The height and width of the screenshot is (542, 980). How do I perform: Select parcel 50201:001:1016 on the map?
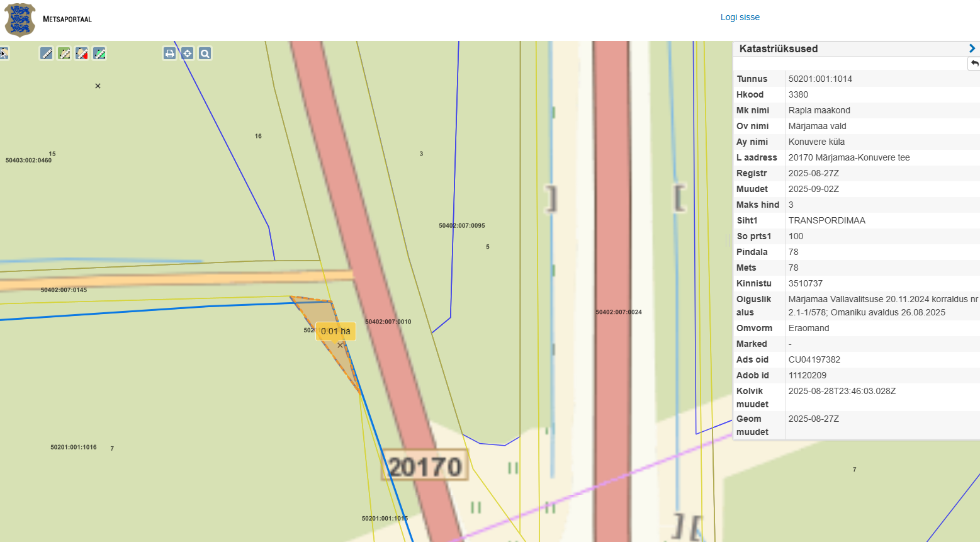pos(74,447)
